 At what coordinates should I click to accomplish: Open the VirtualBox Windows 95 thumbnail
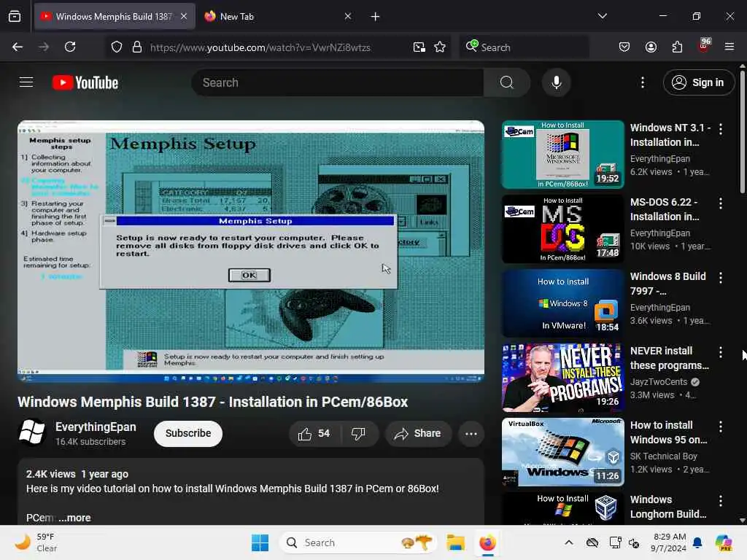click(x=562, y=452)
